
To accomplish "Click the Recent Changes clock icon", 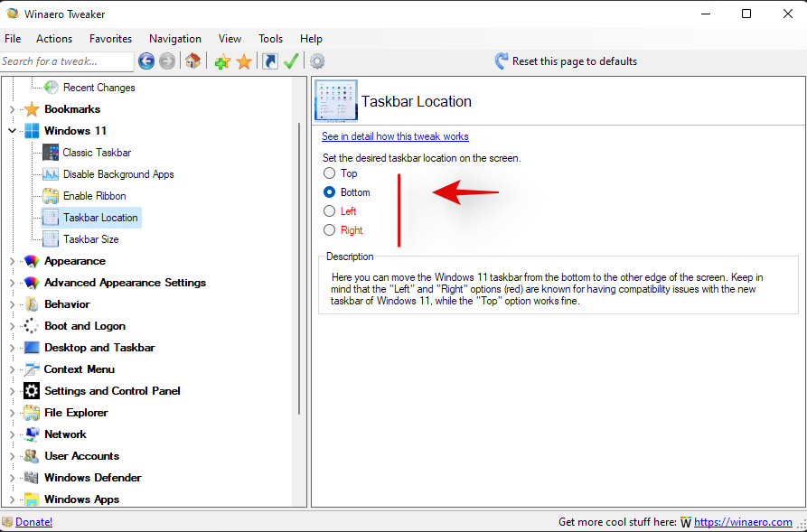I will 51,88.
